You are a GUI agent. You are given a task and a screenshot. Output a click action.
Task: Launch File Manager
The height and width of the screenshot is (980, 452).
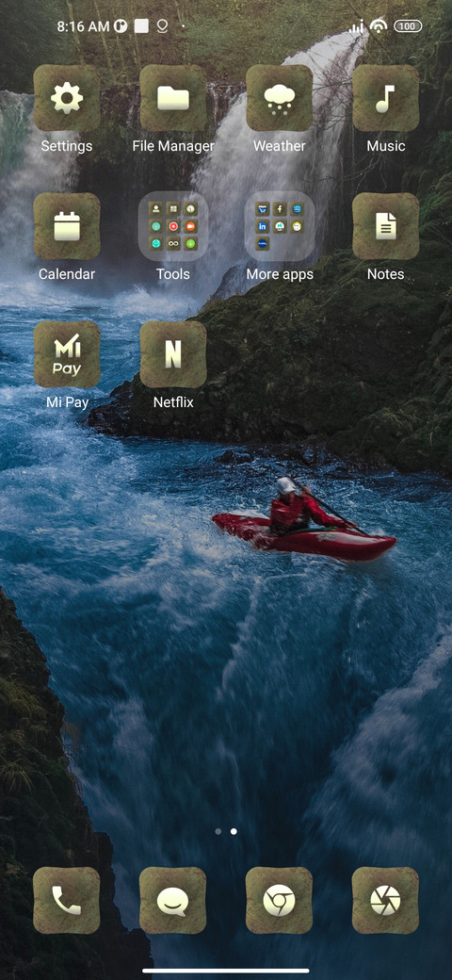coord(173,98)
